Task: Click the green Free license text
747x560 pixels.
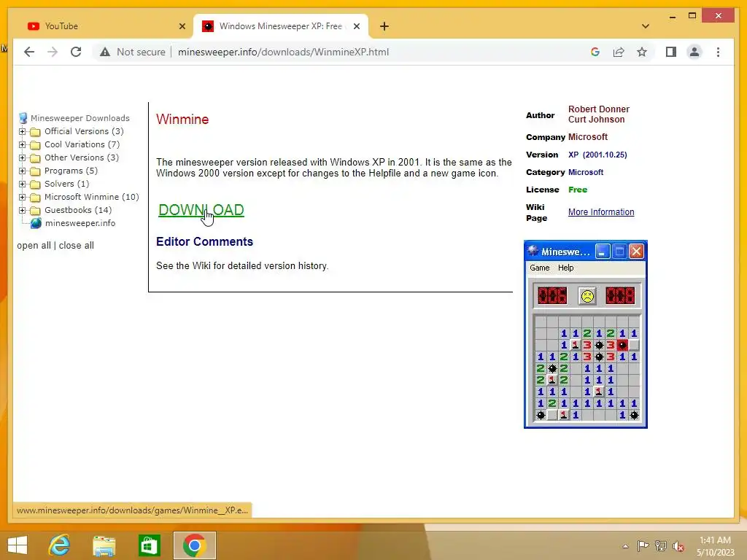Action: 578,190
